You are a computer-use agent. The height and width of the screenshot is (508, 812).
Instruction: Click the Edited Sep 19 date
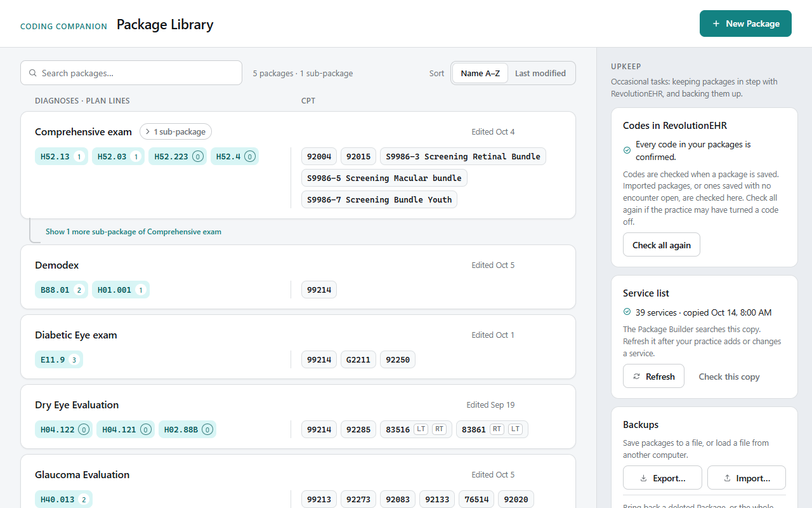click(490, 405)
